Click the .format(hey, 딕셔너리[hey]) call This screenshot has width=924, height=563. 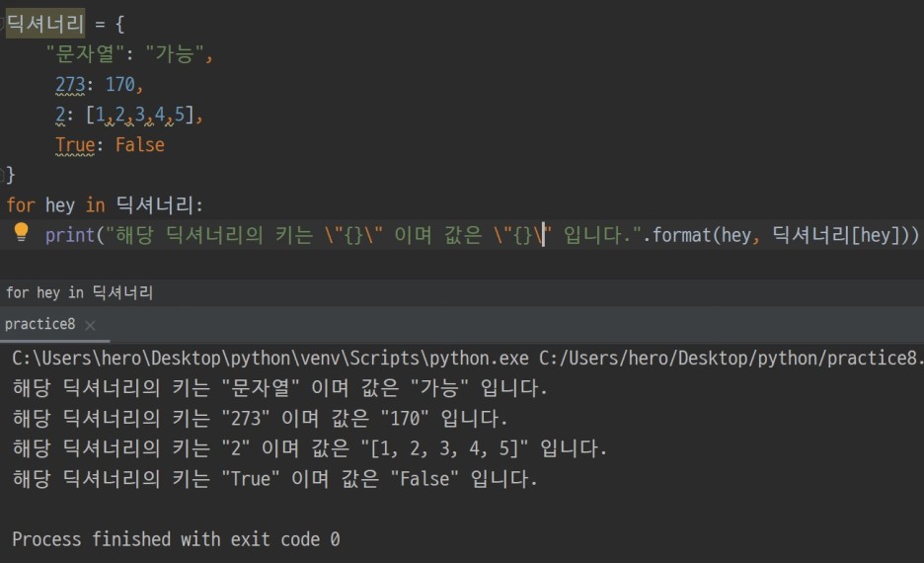[x=781, y=235]
